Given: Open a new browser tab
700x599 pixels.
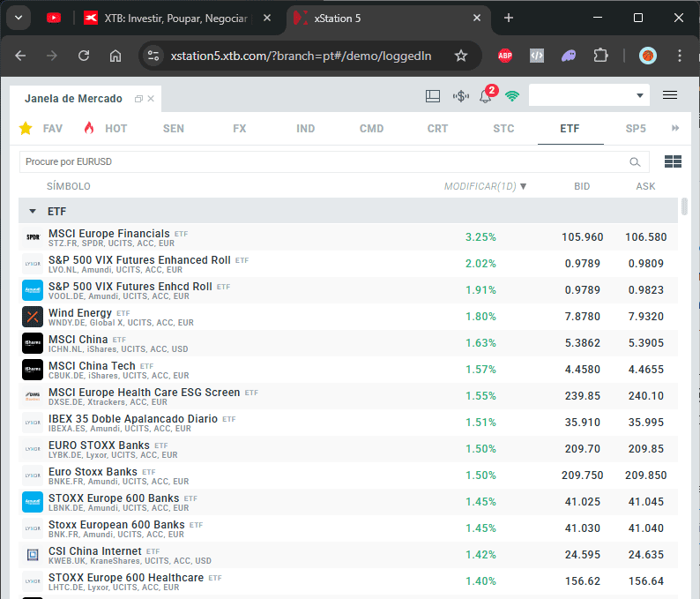Looking at the screenshot, I should point(509,18).
